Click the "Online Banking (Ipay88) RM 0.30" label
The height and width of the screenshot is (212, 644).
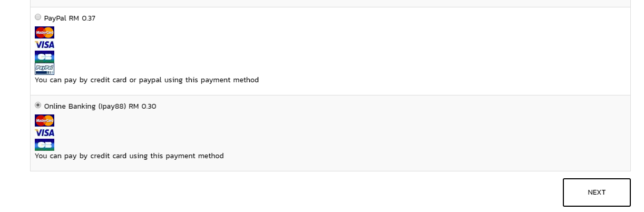tap(100, 107)
